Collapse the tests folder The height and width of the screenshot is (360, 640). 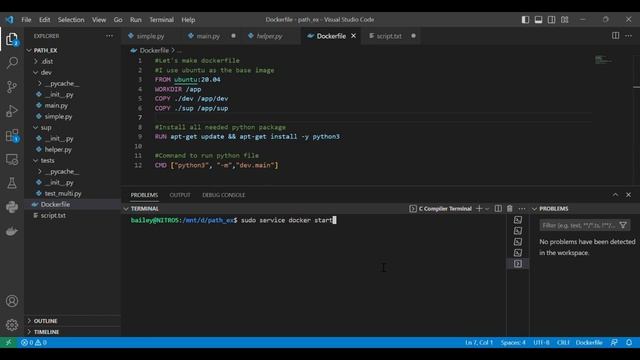pyautogui.click(x=36, y=160)
